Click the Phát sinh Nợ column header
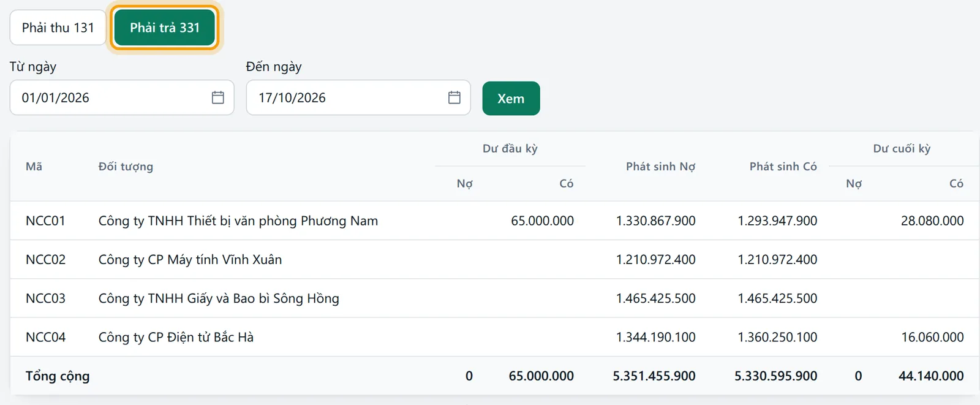980x405 pixels. click(660, 167)
